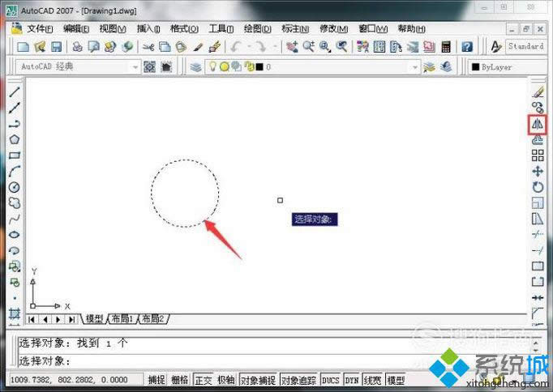Jump to first layout tab arrow
The width and height of the screenshot is (553, 392).
(32, 319)
